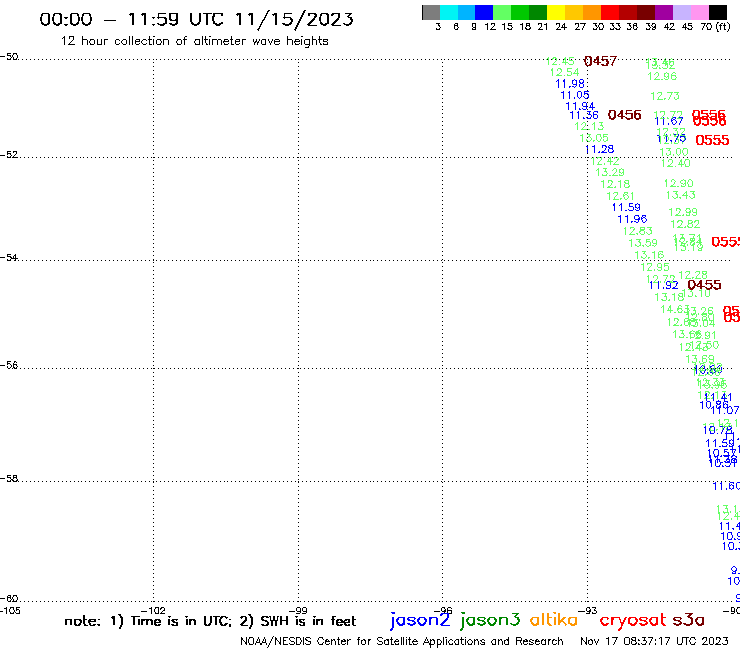Image resolution: width=740 pixels, height=650 pixels.
Task: Click the 'jason3' satellite legend label
Action: (x=490, y=620)
